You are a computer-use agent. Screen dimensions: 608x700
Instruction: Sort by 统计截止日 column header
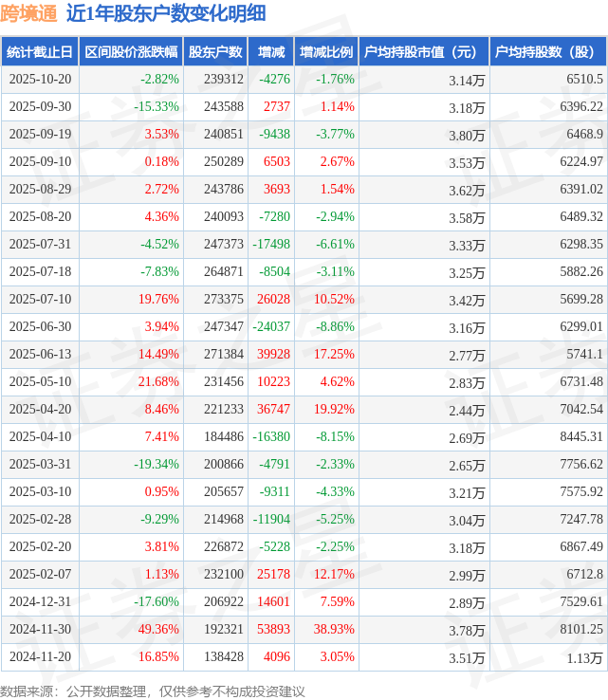(39, 52)
